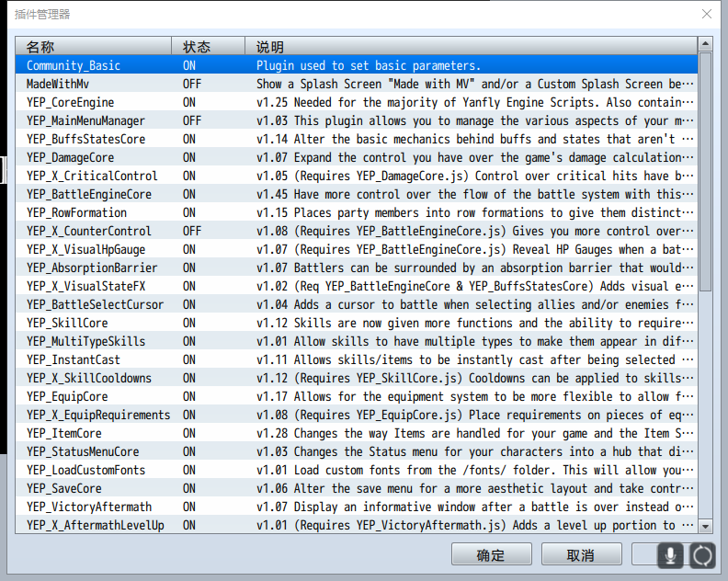Click the ON status of YEP_SkillCore
Viewport: 728px width, 581px height.
pyautogui.click(x=189, y=323)
